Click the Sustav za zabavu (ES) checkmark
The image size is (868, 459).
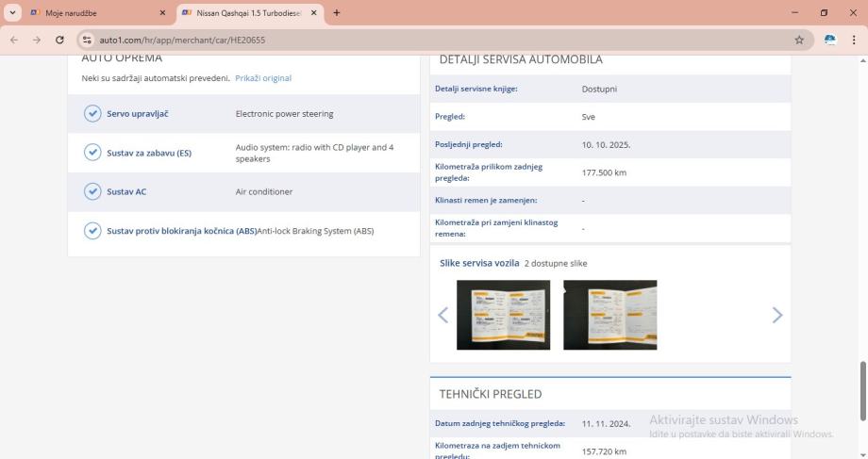tap(92, 153)
